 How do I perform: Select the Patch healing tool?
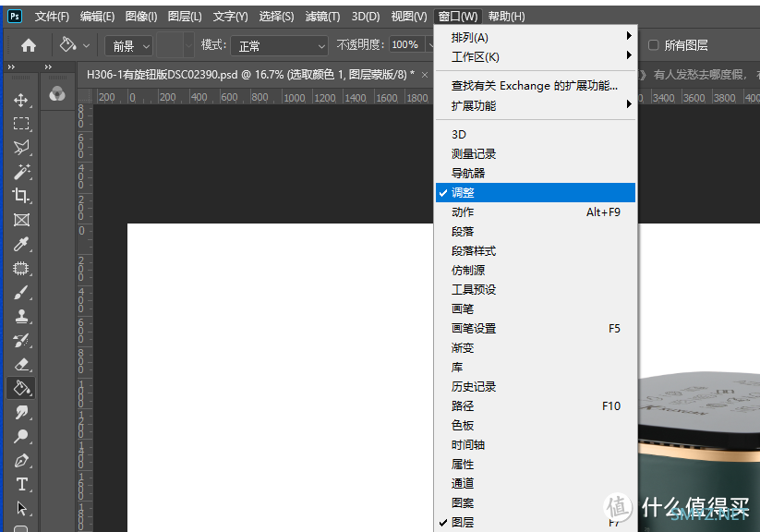click(x=21, y=268)
